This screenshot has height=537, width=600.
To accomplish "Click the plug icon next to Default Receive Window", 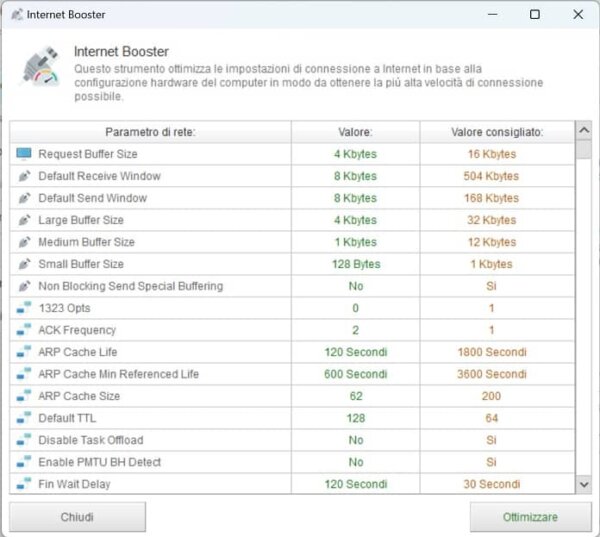I will point(24,176).
